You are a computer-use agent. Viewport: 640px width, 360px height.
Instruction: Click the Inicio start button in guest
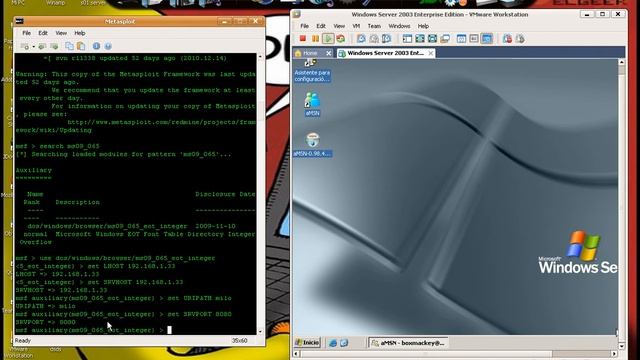(x=308, y=342)
